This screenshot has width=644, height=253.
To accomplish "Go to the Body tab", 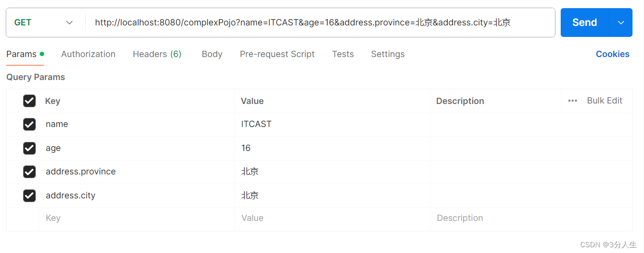I will tap(212, 54).
